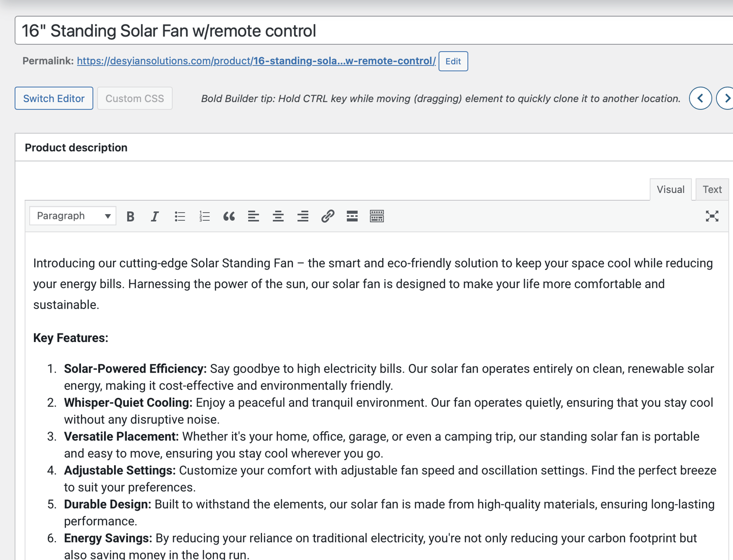
Task: Click the 'Versatile Placement:' list item
Action: pyautogui.click(x=382, y=445)
